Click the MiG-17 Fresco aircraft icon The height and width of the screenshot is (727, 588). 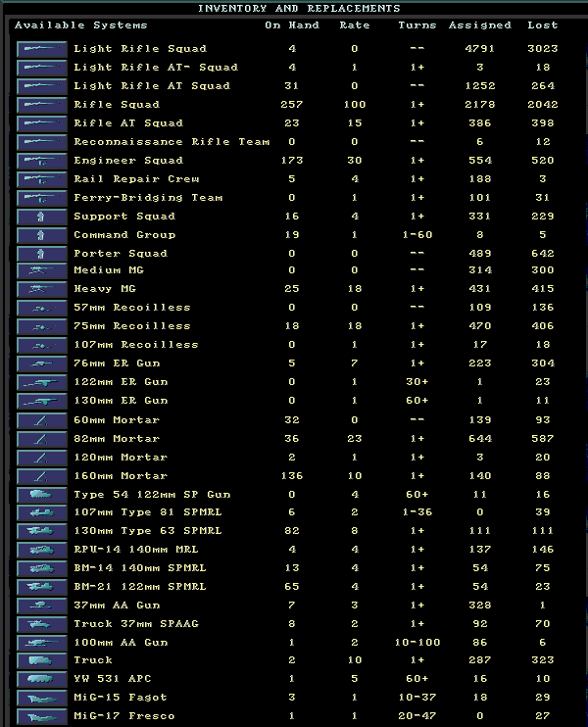point(42,716)
